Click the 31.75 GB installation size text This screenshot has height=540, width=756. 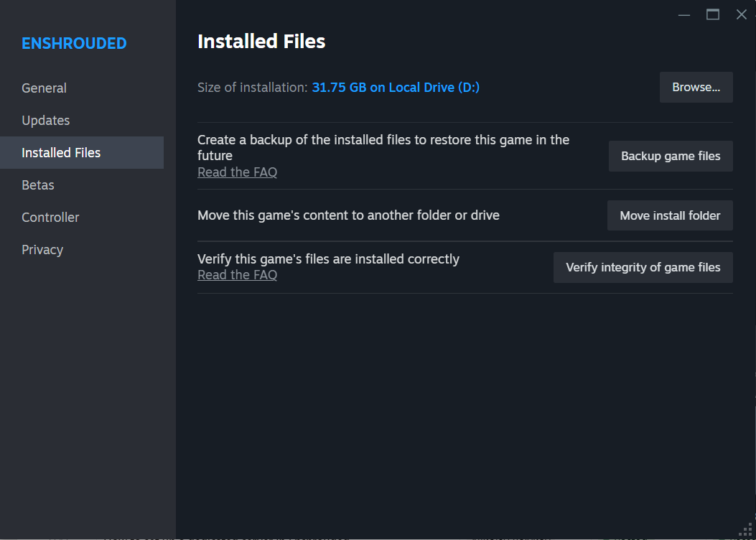pos(396,87)
